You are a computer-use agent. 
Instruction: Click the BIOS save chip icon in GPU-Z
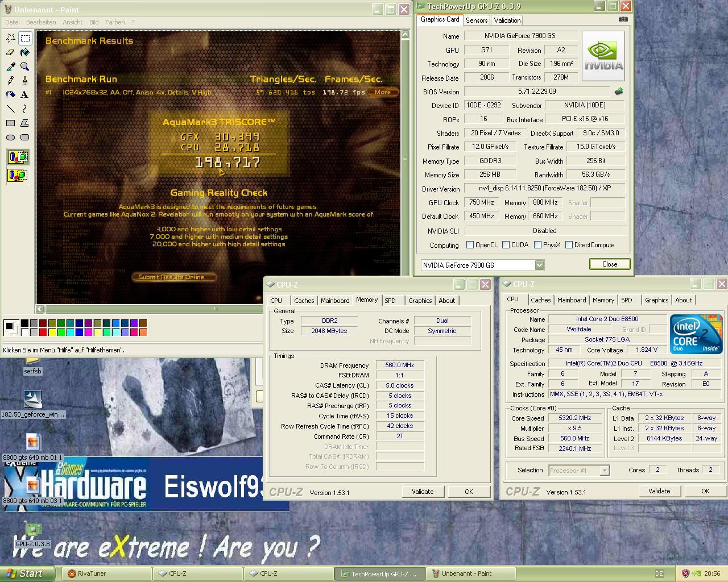(619, 91)
